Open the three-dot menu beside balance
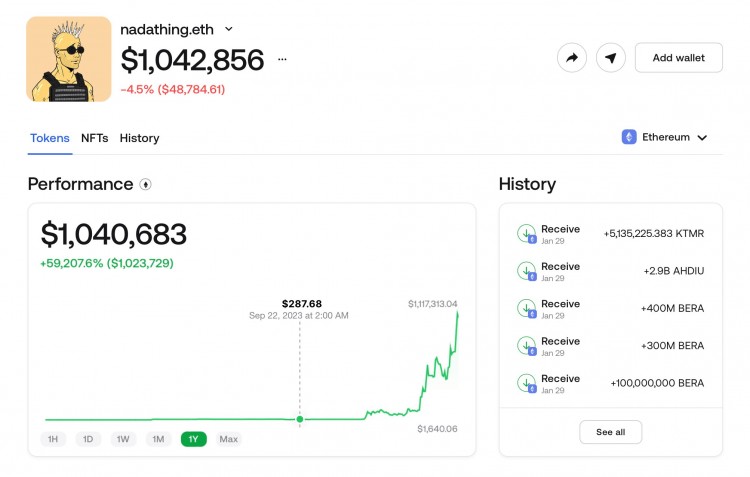The image size is (750, 477). [x=282, y=60]
